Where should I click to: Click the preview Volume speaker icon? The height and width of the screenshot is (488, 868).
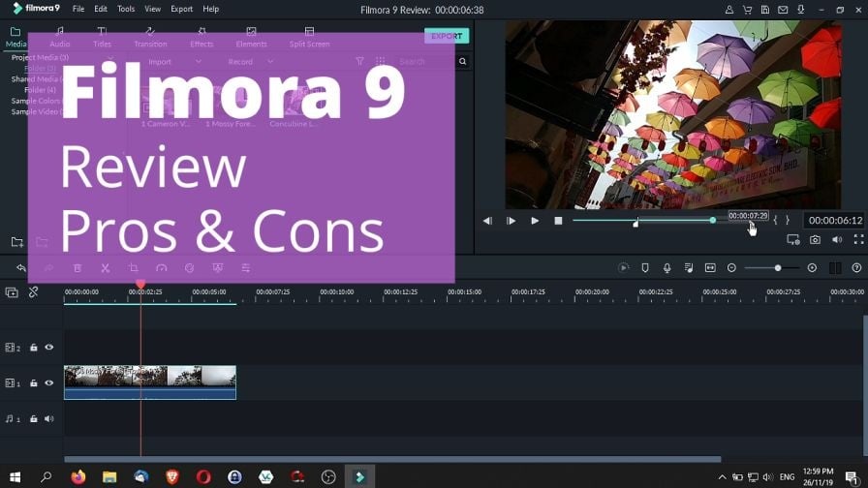(x=837, y=239)
